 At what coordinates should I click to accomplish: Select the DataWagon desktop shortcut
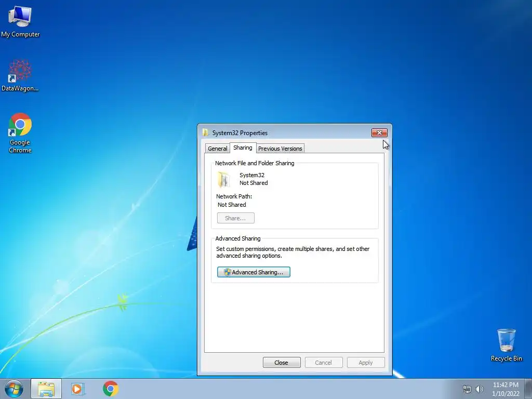point(20,75)
